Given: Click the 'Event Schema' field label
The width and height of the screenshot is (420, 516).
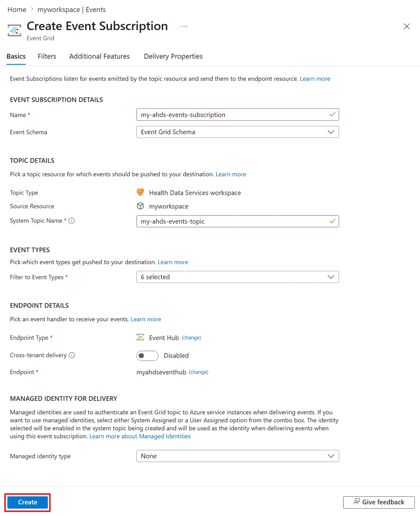Looking at the screenshot, I should (x=28, y=132).
